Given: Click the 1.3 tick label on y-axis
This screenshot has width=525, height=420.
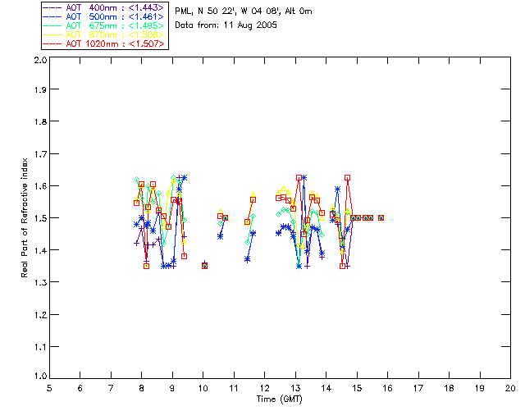Looking at the screenshot, I should point(39,282).
